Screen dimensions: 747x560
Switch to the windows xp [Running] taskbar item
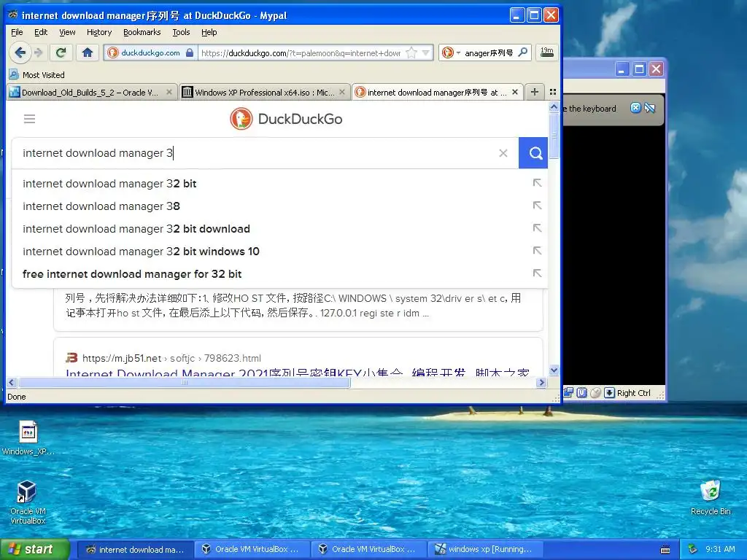pos(485,549)
